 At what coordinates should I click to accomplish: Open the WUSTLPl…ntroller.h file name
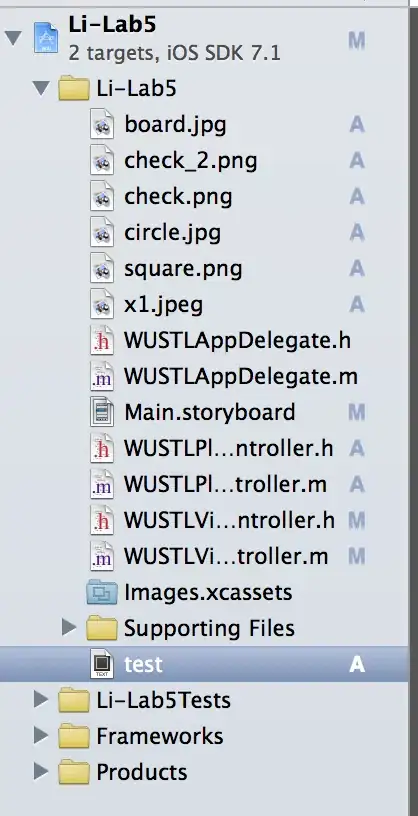[229, 449]
